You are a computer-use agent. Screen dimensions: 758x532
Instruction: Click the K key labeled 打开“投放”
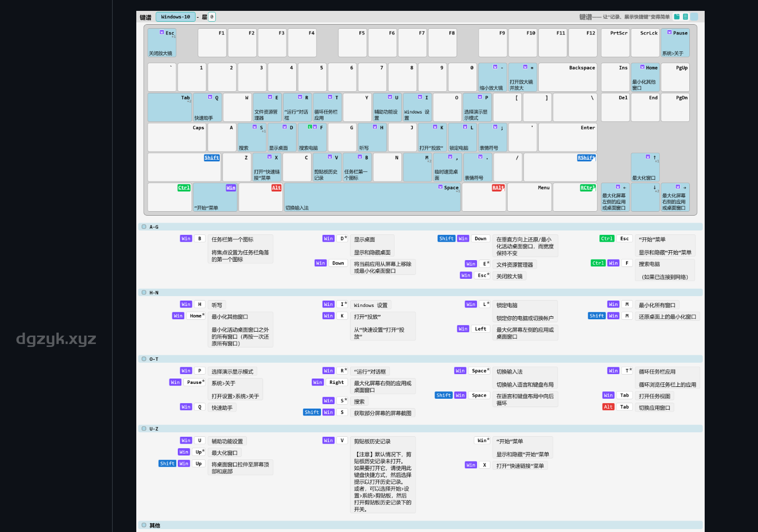coord(433,138)
